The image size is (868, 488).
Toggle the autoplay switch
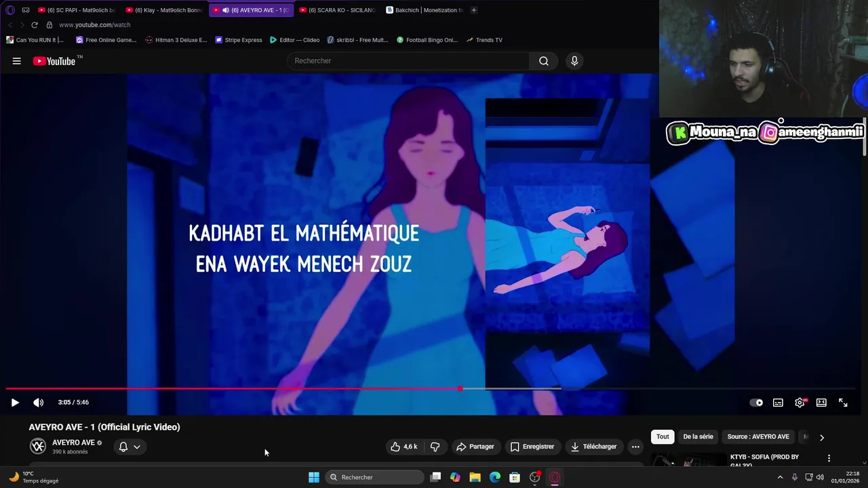pyautogui.click(x=756, y=403)
